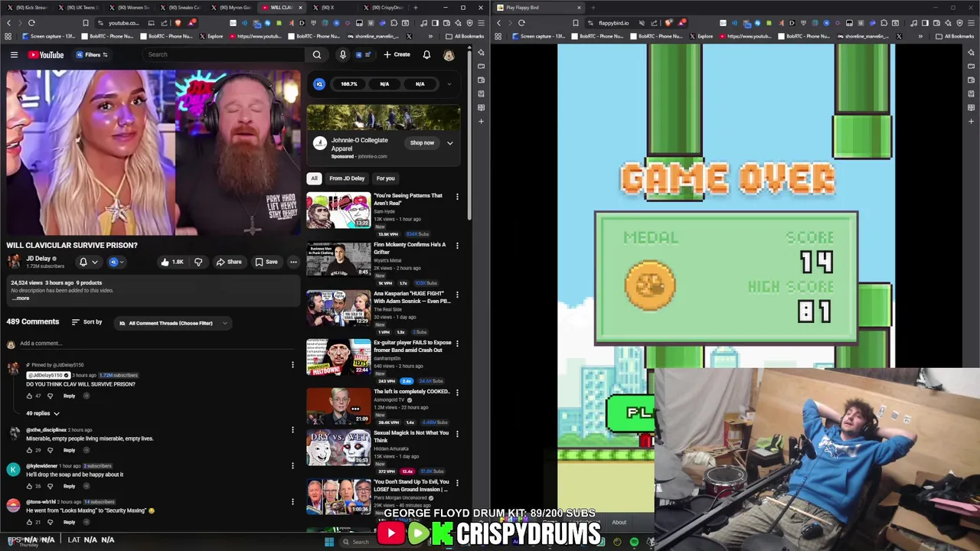Switch to the CrispyDrum browser tab

click(385, 8)
